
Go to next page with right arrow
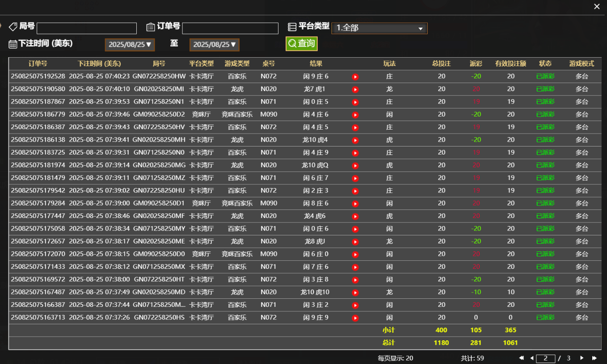tap(582, 358)
